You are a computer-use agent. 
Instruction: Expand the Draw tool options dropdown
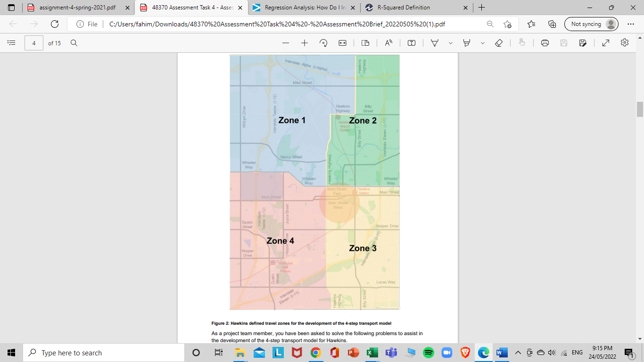[x=451, y=43]
